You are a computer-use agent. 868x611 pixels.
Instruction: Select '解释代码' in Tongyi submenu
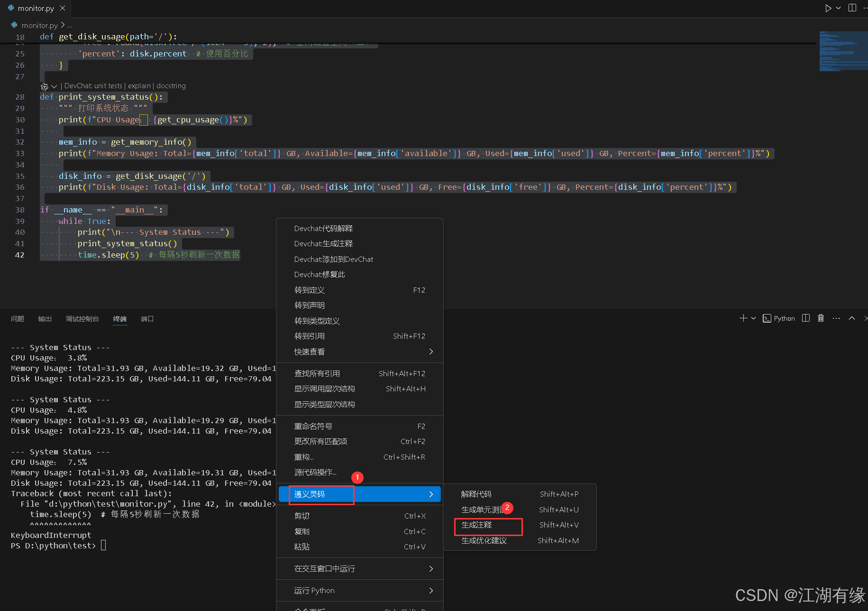(520, 494)
